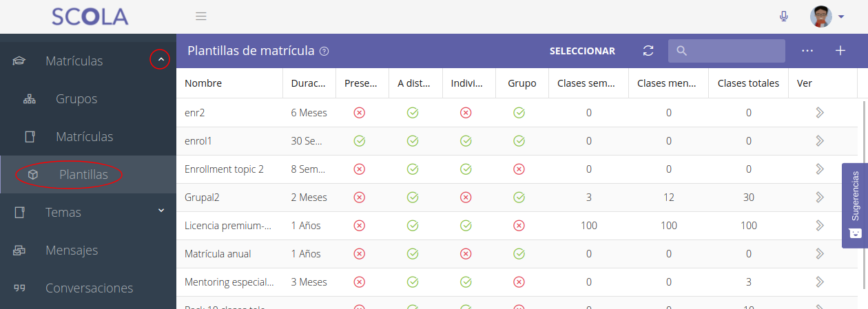Open view arrow for Grupal2 row

click(x=819, y=198)
